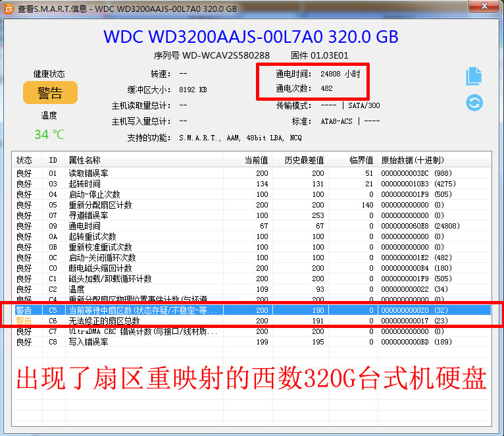Click raw data 000000000020 (32)
This screenshot has width=504, height=436.
point(415,310)
